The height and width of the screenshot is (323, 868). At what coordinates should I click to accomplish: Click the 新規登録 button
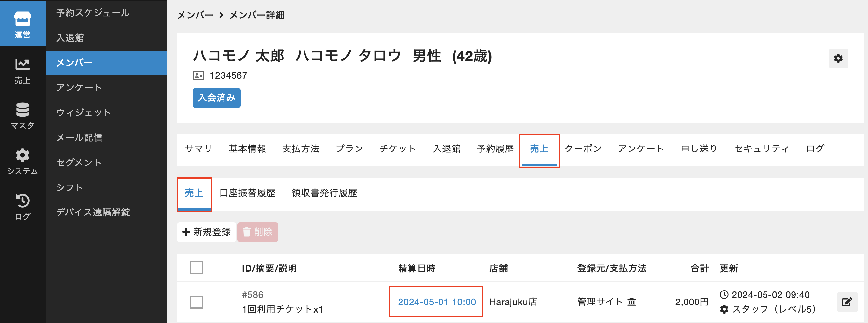click(x=207, y=232)
